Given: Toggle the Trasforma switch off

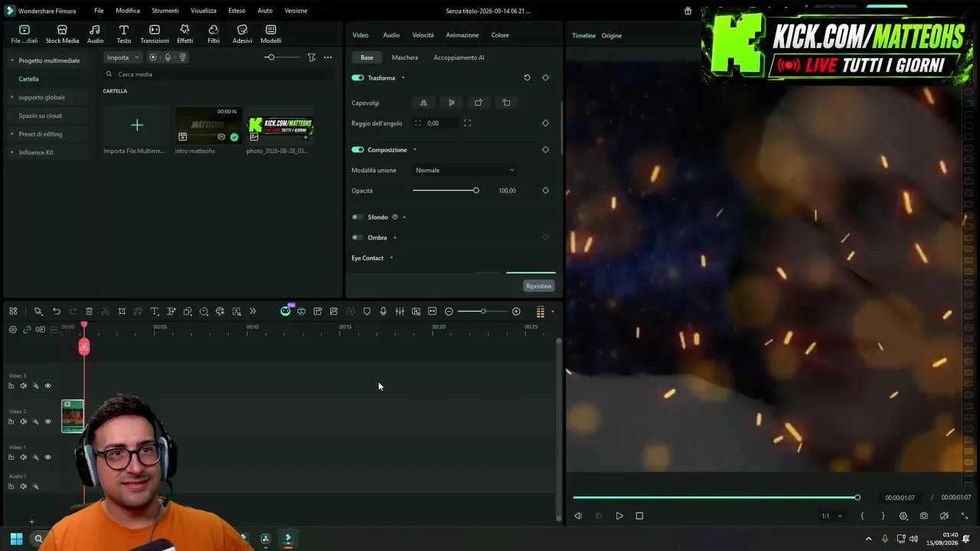Looking at the screenshot, I should 358,77.
